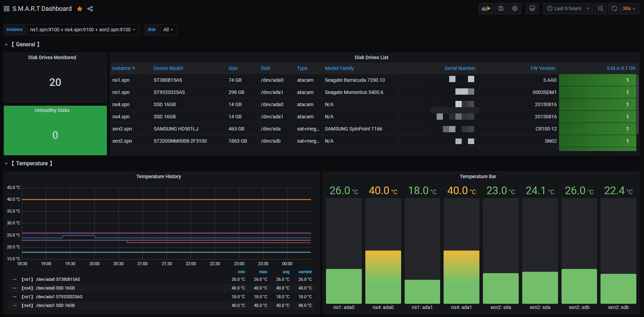Open the Last 6 hours time picker
This screenshot has width=644, height=317.
click(568, 9)
